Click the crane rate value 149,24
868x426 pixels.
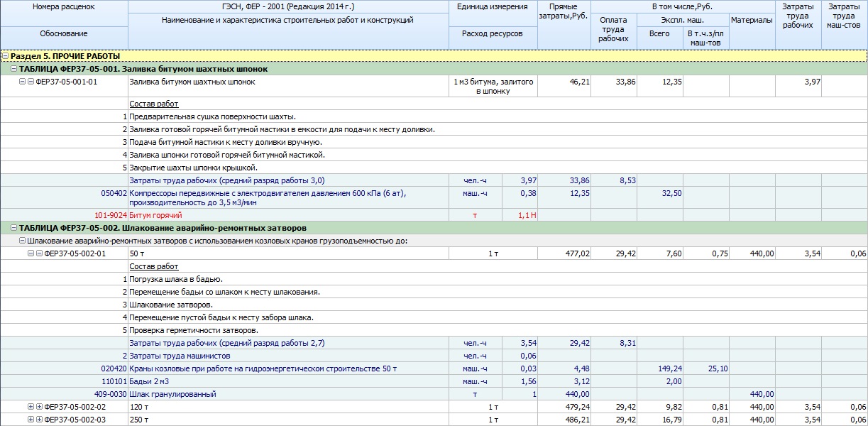pos(669,368)
